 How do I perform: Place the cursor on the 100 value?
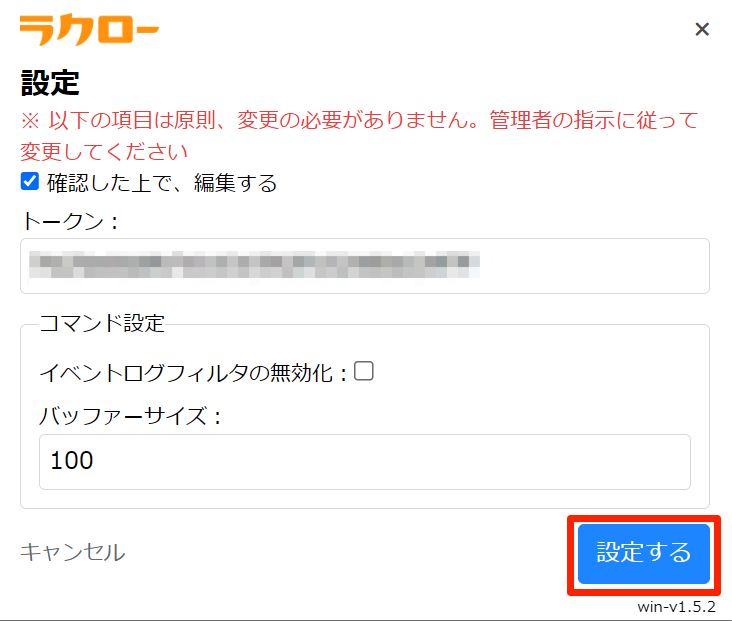(71, 461)
